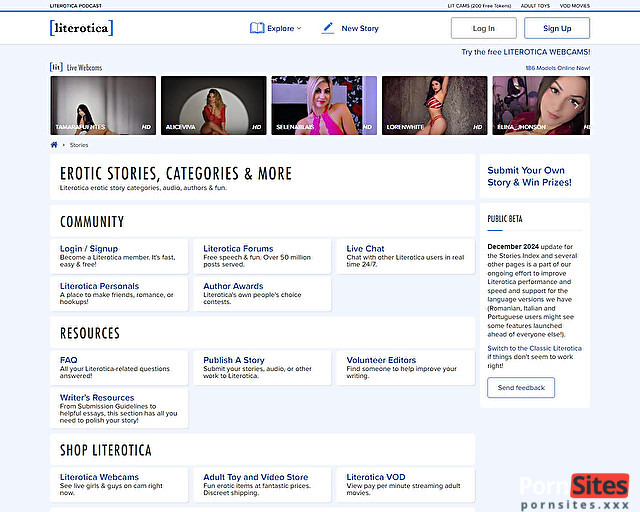The height and width of the screenshot is (512, 640).
Task: Click the Resources section heading
Action: click(x=90, y=333)
